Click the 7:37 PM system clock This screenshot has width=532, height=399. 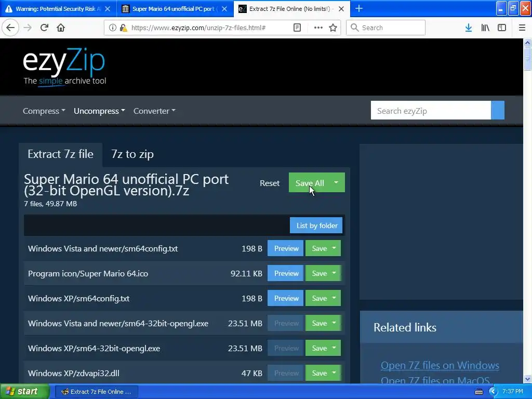pos(512,392)
